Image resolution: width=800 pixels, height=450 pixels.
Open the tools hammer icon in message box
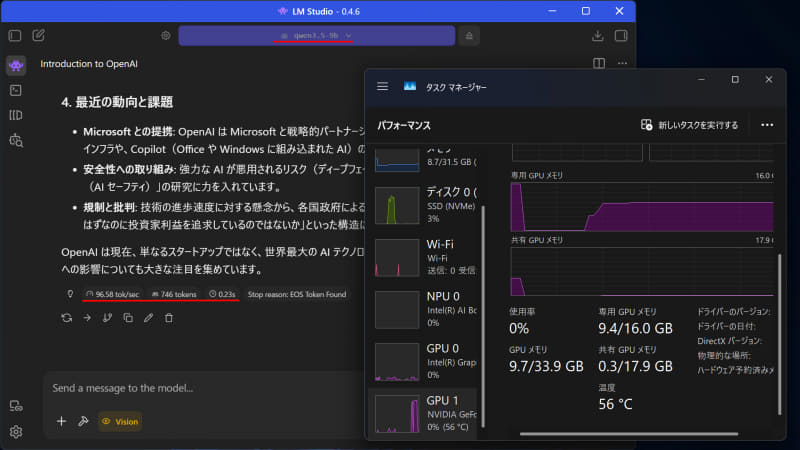point(83,421)
